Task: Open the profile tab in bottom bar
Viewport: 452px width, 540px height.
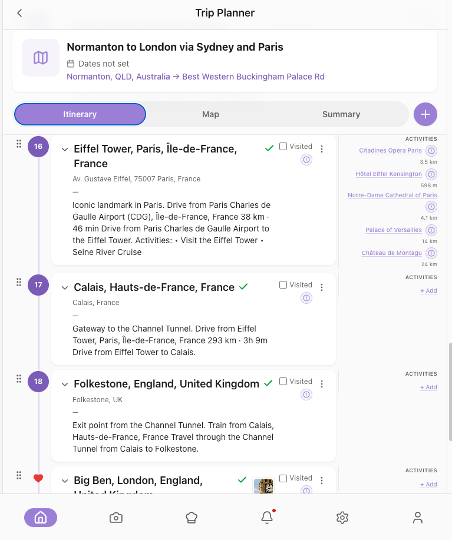Action: [418, 517]
